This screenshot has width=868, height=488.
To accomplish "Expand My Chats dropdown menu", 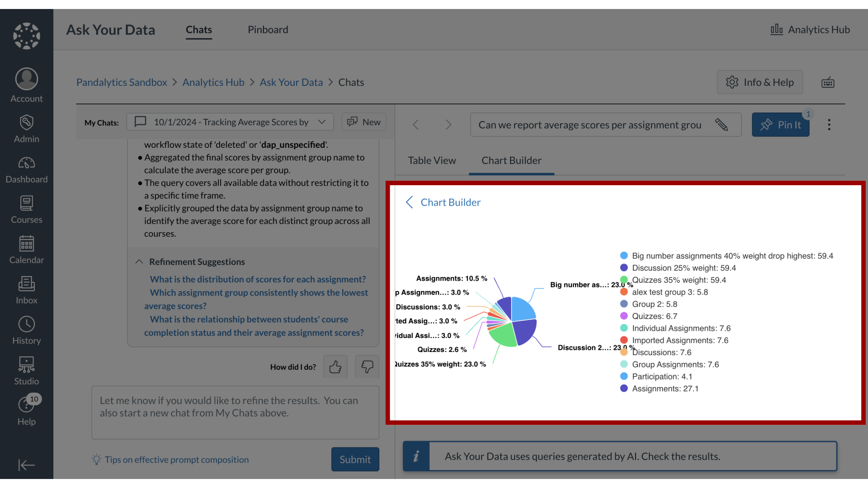I will (321, 122).
